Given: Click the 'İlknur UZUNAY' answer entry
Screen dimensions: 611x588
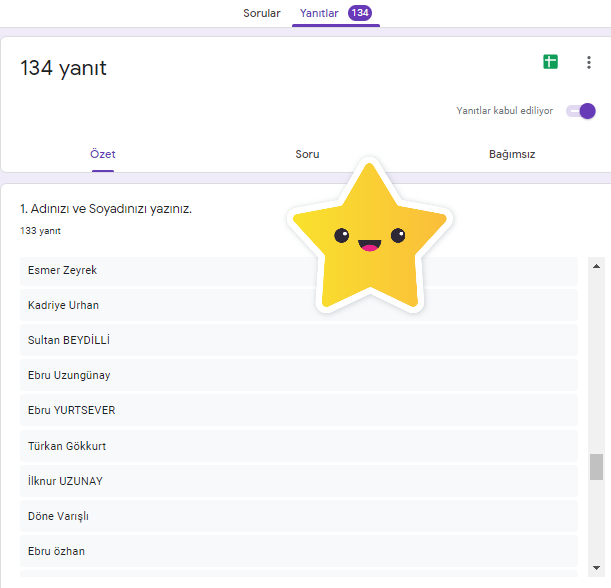Looking at the screenshot, I should coord(298,481).
